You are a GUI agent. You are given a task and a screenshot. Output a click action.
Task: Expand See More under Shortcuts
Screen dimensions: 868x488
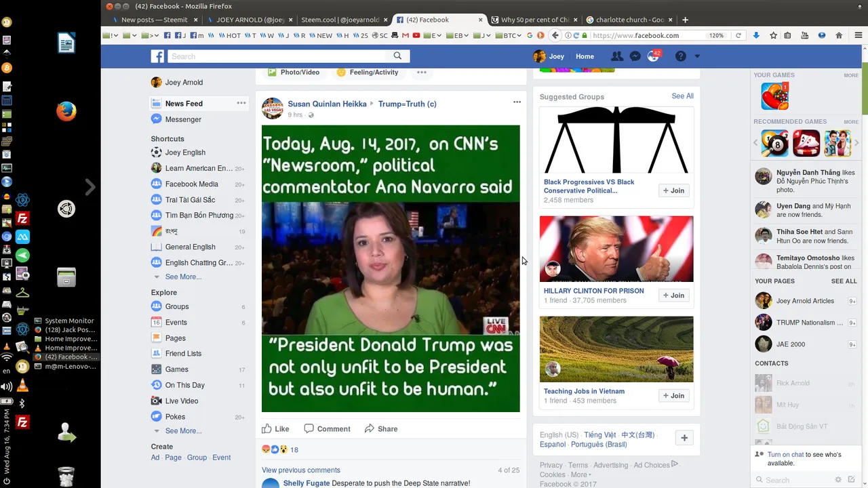(x=183, y=277)
